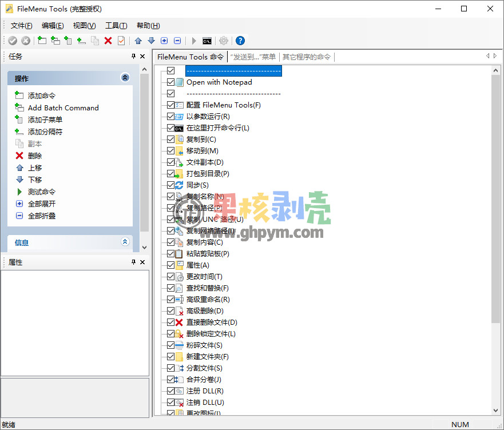This screenshot has width=504, height=430.
Task: Pin the 属性 panel with pushpin icon
Action: 134,262
